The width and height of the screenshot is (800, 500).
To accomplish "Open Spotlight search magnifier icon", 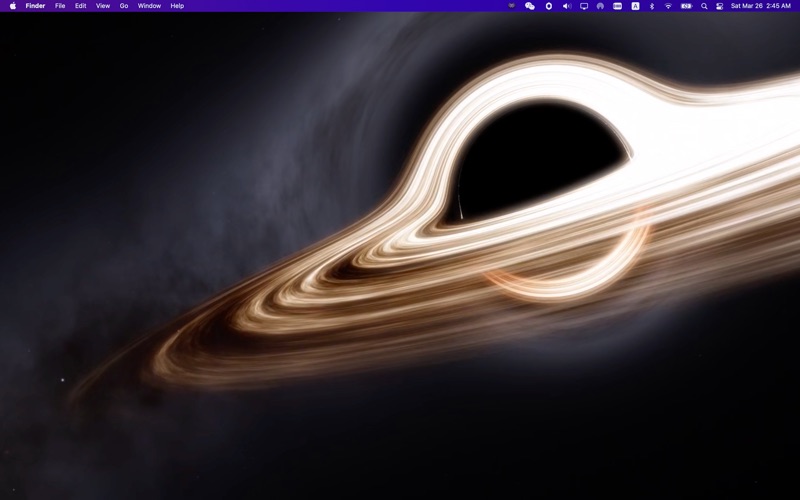I will pos(704,6).
